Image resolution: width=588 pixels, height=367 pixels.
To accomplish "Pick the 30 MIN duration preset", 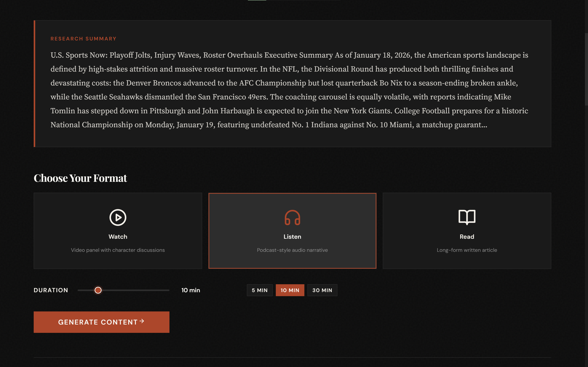I will 322,290.
